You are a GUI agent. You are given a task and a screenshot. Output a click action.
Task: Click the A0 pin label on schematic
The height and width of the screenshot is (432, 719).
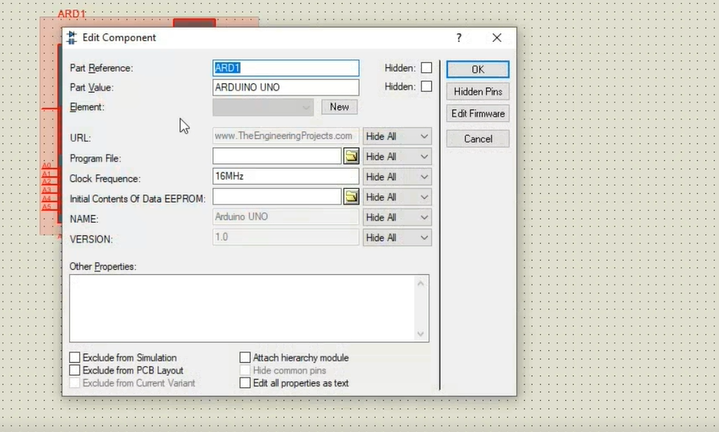pos(46,166)
